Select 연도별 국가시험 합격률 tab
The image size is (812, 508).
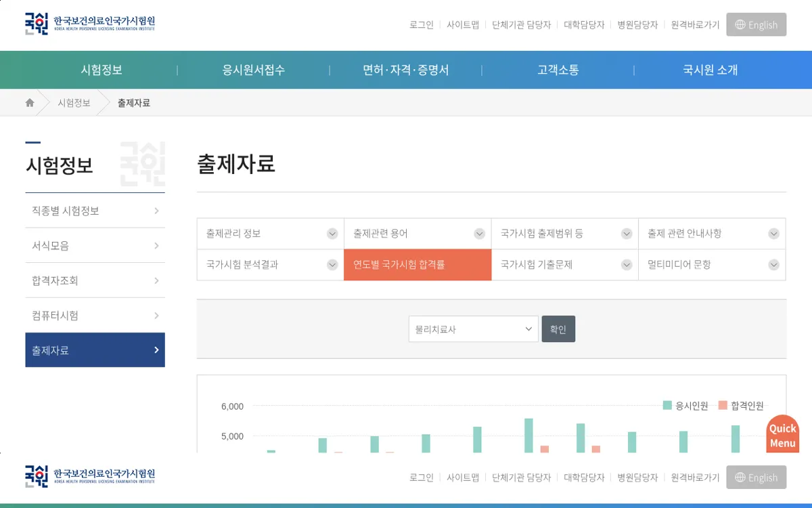(x=418, y=265)
